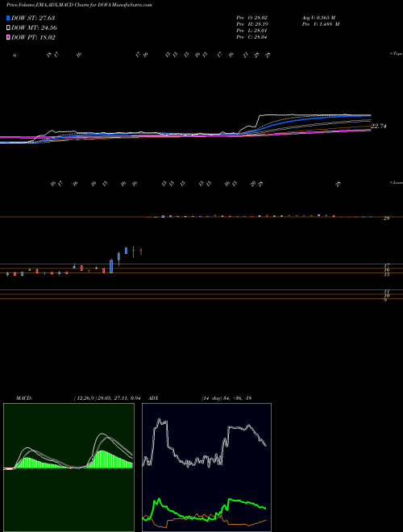Select the 'DOW PT: 18.02' legend text
Image resolution: width=403 pixels, height=532 pixels.
(x=33, y=37)
